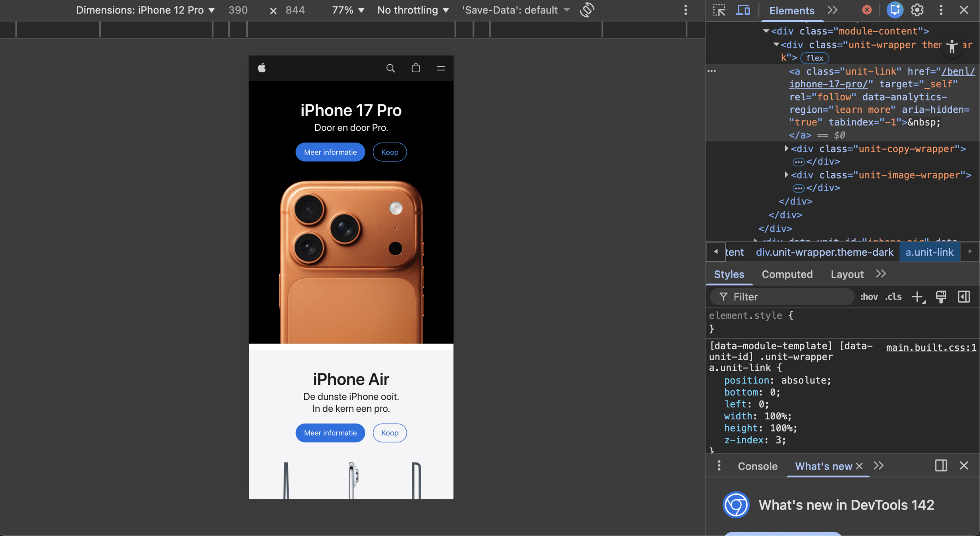
Task: Toggle the :hov element state panel
Action: point(869,297)
